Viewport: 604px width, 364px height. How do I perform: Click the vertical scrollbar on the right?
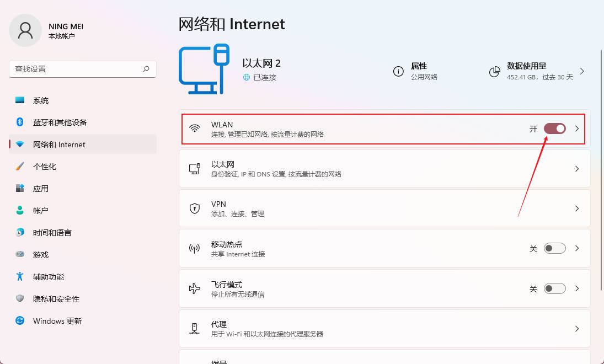[601, 169]
